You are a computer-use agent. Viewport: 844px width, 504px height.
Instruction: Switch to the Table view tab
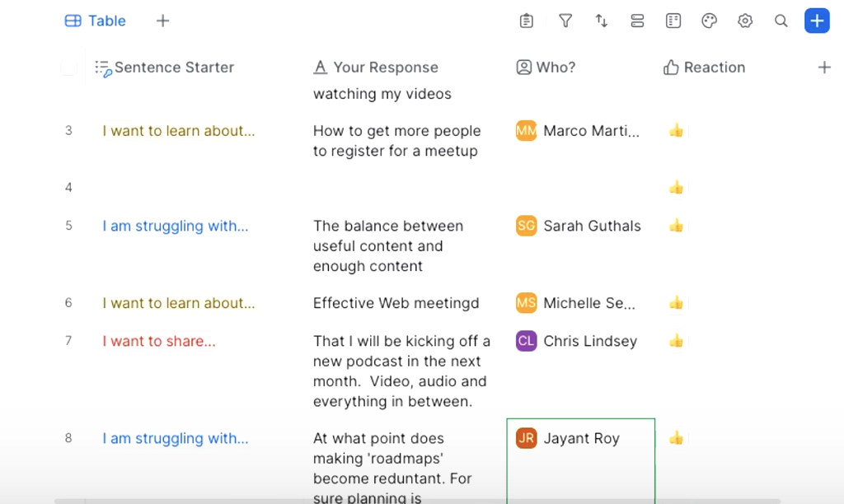[96, 21]
